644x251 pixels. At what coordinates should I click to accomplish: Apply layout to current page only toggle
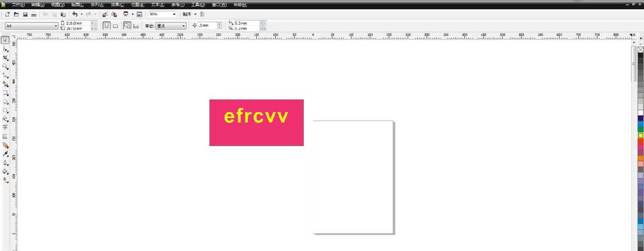(x=136, y=26)
